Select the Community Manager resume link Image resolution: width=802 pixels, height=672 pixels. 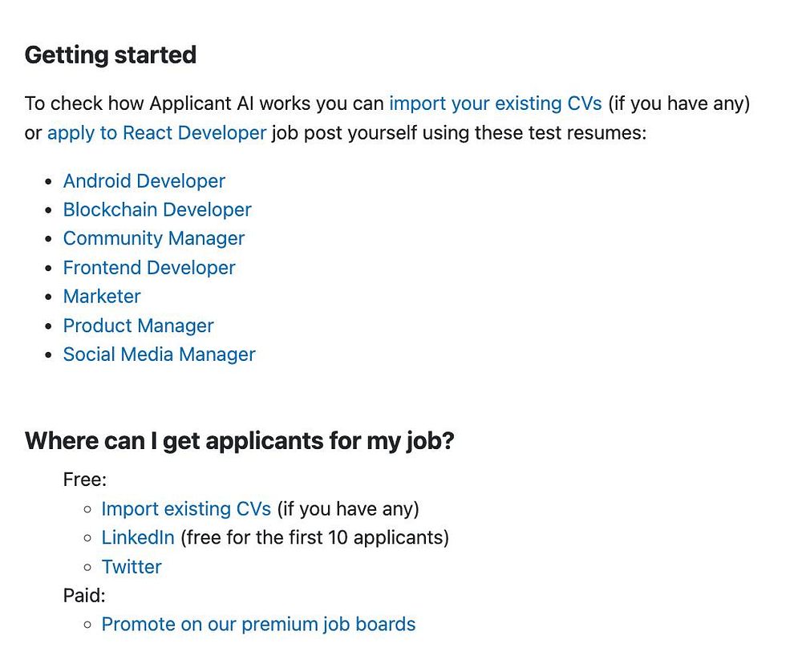(154, 239)
